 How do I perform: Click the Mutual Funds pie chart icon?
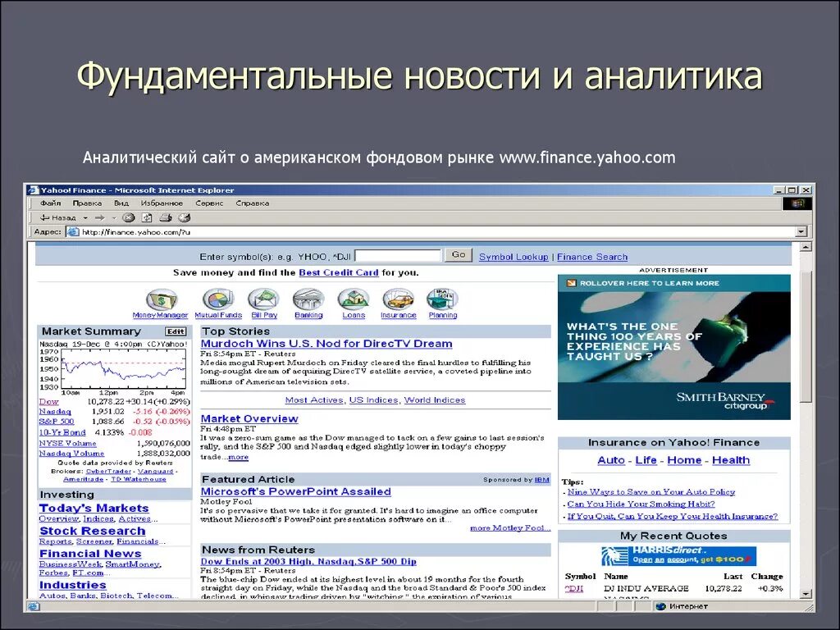pyautogui.click(x=218, y=299)
